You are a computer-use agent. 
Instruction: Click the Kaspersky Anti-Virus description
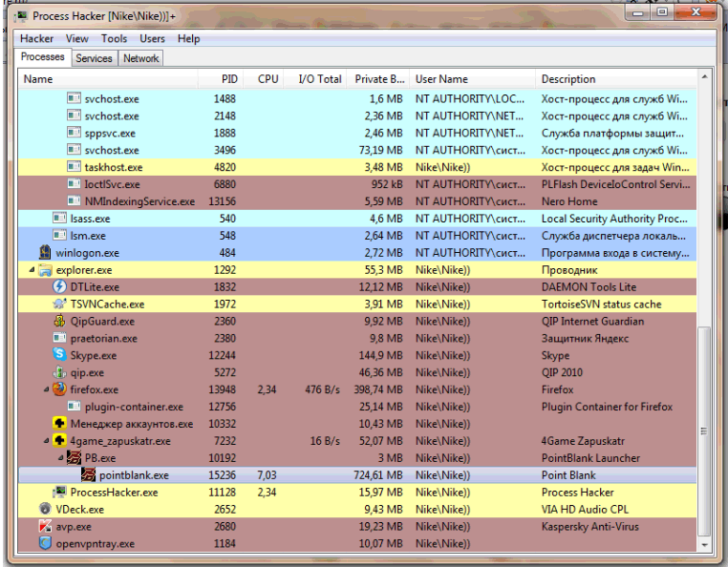coord(589,527)
